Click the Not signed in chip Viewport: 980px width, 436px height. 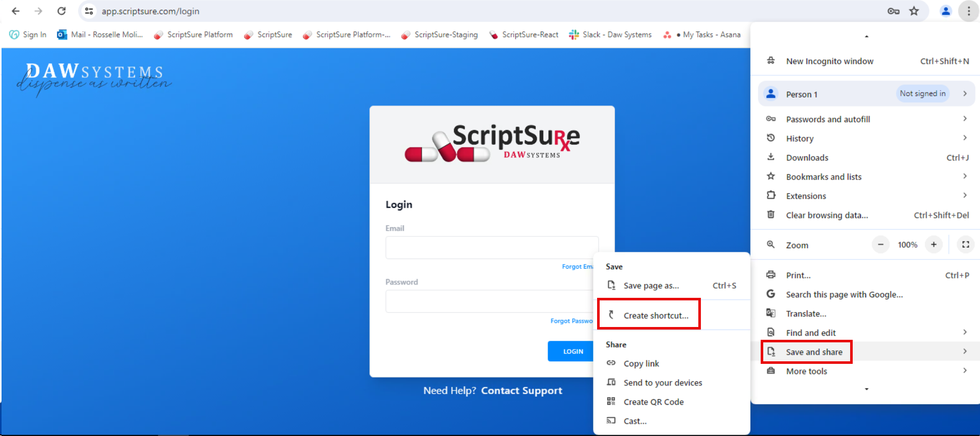[923, 94]
